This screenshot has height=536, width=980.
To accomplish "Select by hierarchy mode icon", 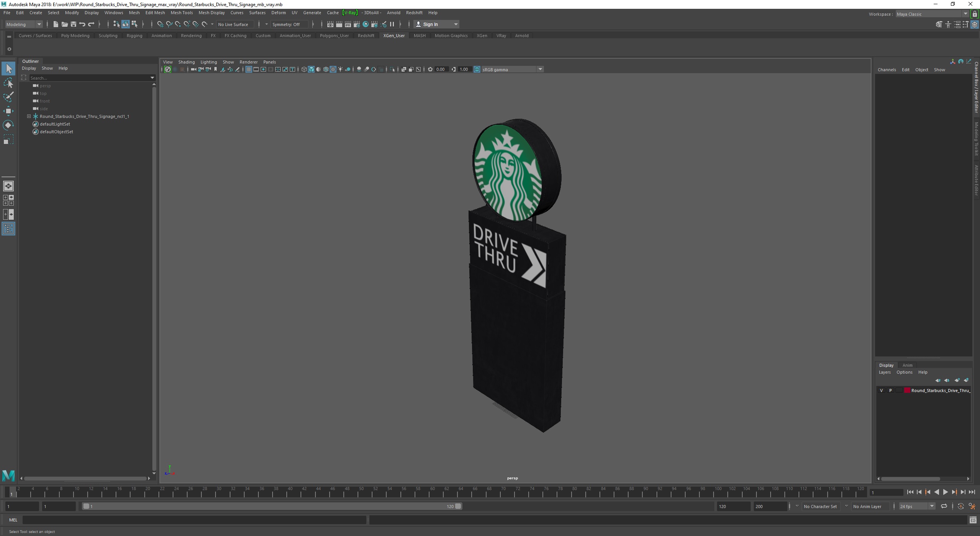I will pos(116,24).
